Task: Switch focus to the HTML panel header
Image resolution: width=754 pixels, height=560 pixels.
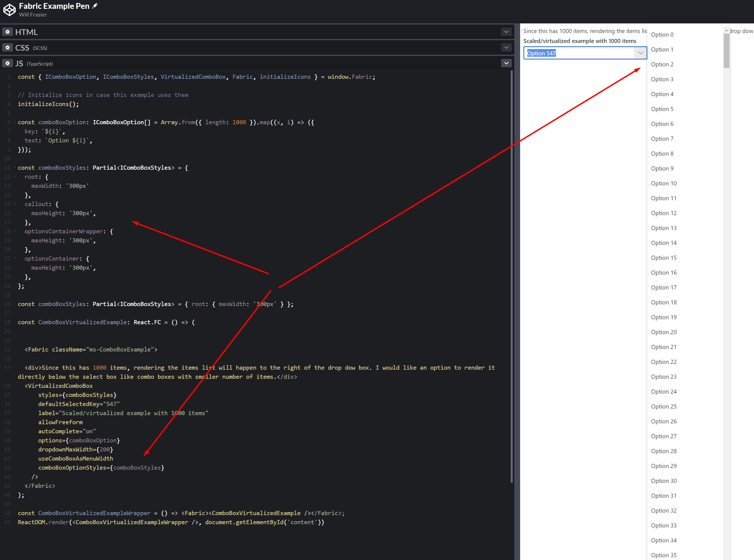Action: click(26, 31)
